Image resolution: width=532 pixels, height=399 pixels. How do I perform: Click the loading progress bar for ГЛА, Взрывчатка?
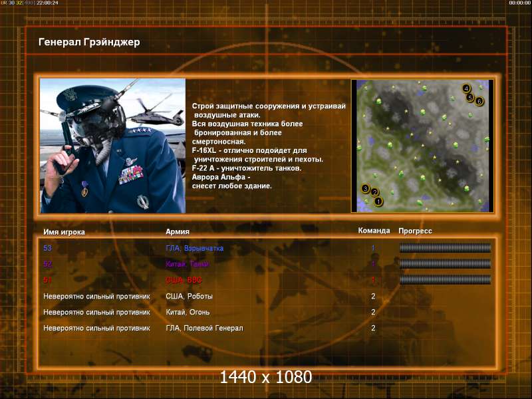click(x=445, y=248)
